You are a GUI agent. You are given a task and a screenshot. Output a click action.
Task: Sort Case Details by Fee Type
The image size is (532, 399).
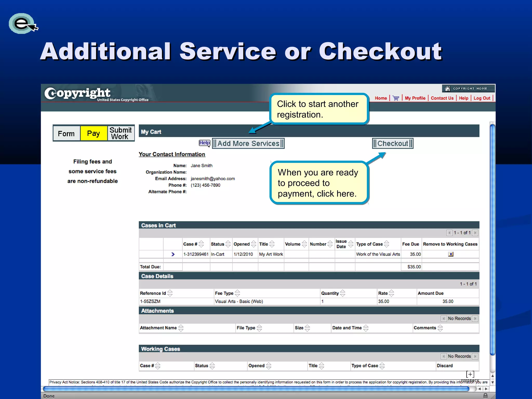point(237,293)
